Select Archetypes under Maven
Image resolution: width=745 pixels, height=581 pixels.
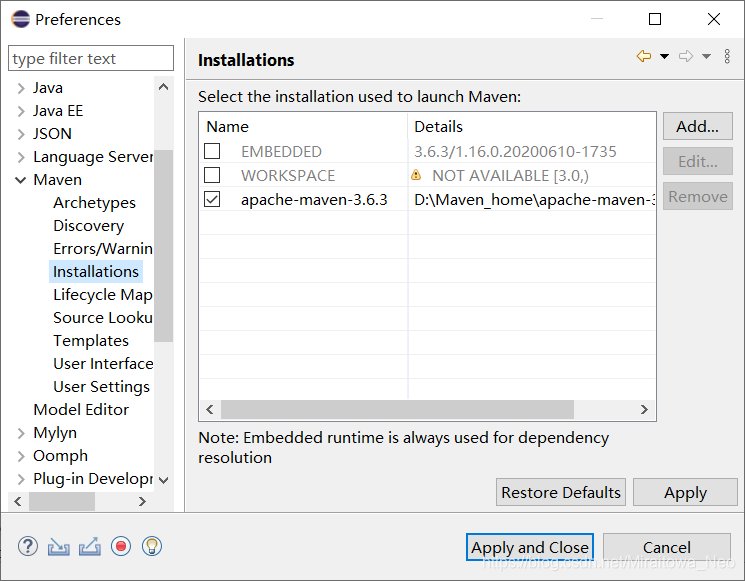coord(95,203)
